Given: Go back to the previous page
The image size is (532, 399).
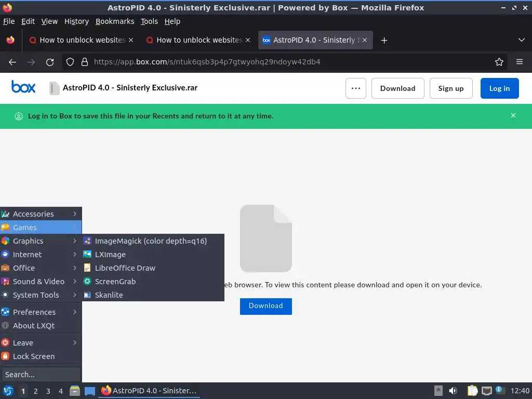Looking at the screenshot, I should (12, 62).
